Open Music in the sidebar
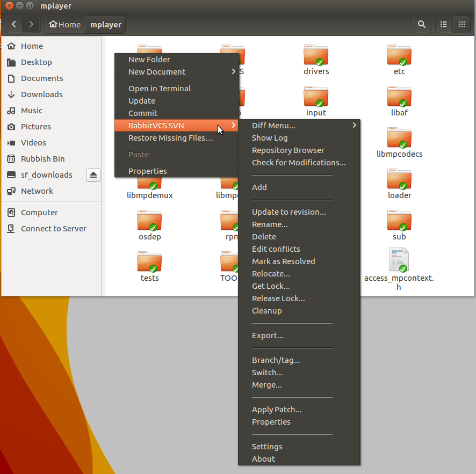 [52, 111]
